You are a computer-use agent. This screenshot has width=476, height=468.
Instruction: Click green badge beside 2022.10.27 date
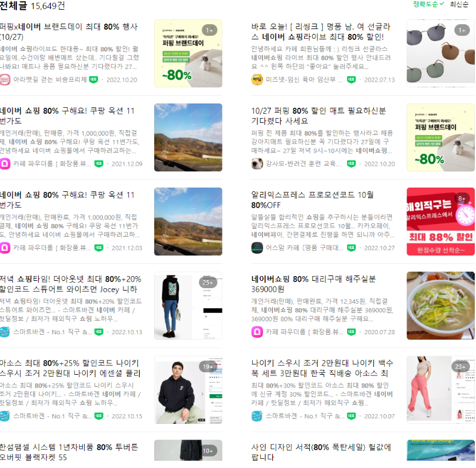351,248
